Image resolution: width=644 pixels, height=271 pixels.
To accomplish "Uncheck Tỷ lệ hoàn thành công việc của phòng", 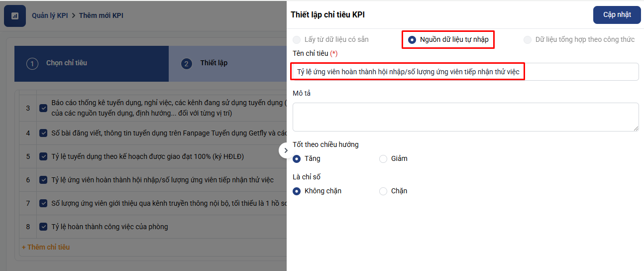I will coord(43,227).
